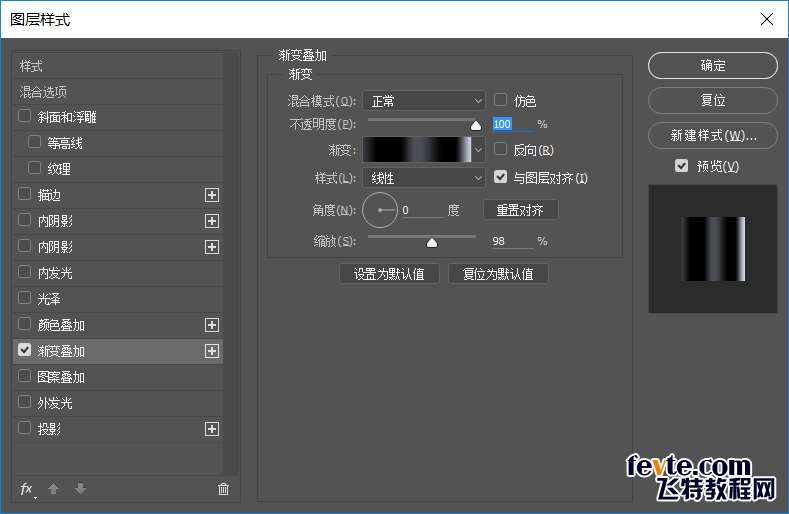Toggle the 预览(V) checkbox
The image size is (789, 514).
point(681,166)
